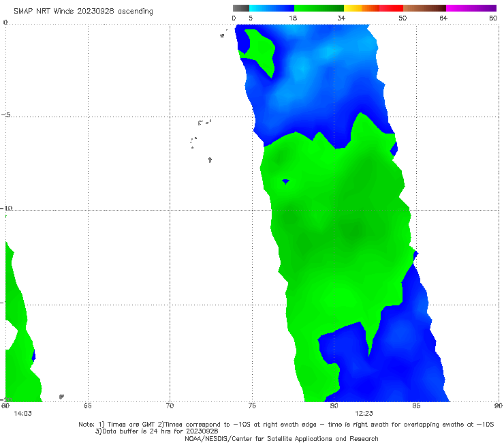Select the 50 label under the color bar

pos(403,18)
